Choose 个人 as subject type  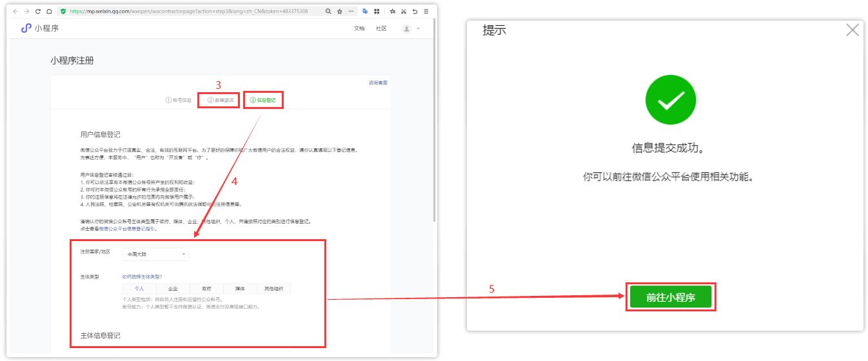(139, 289)
